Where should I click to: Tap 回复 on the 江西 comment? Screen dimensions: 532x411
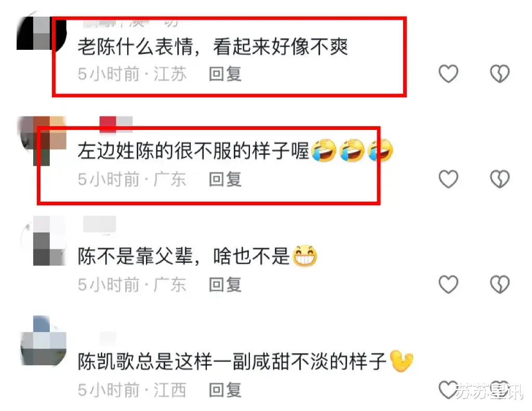tap(225, 390)
